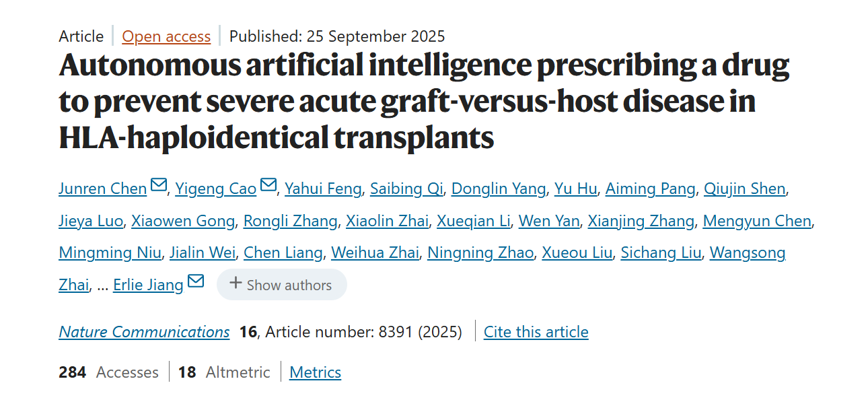Click on author Donglin Yang

pyautogui.click(x=498, y=189)
